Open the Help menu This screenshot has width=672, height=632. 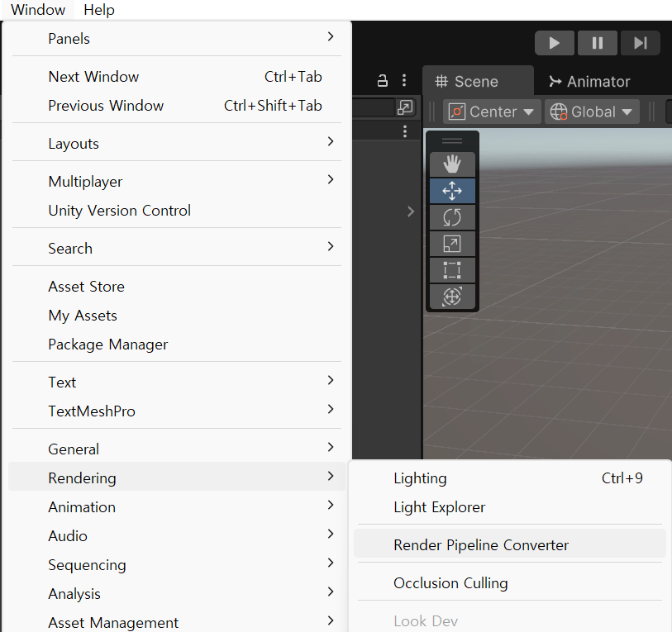(x=99, y=9)
